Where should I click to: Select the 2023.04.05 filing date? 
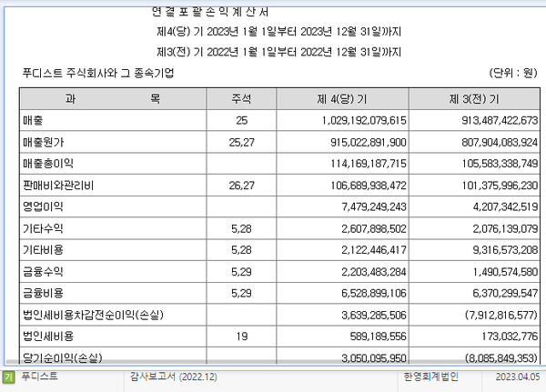518,377
